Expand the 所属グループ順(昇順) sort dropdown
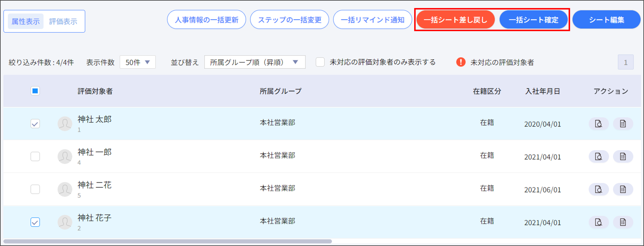 pyautogui.click(x=255, y=62)
